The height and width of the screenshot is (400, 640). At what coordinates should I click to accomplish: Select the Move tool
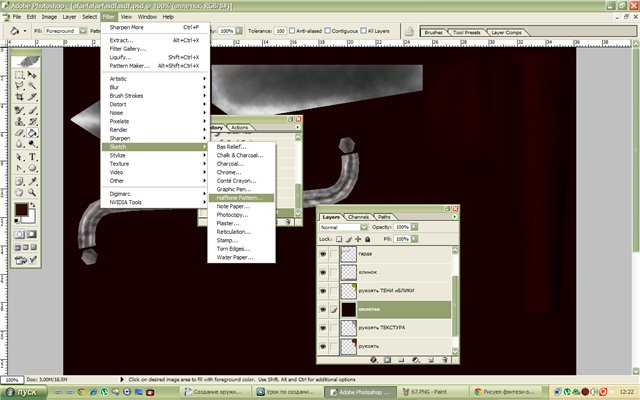(32, 75)
